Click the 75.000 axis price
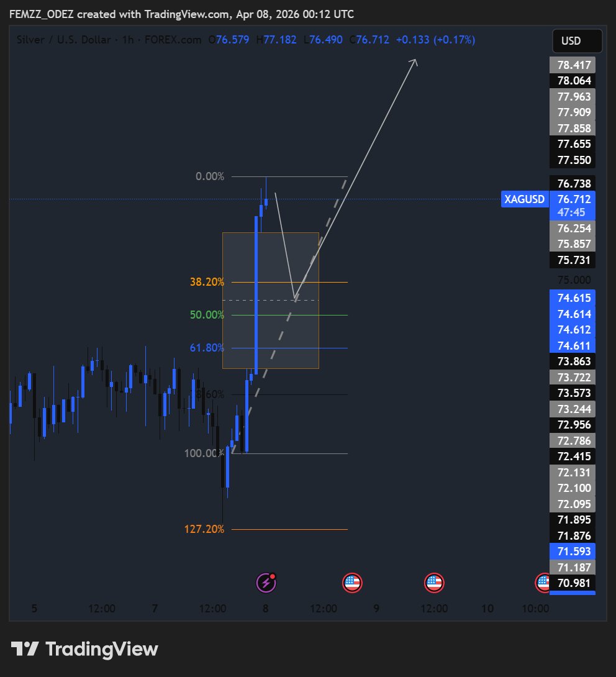This screenshot has height=677, width=616. tap(574, 279)
